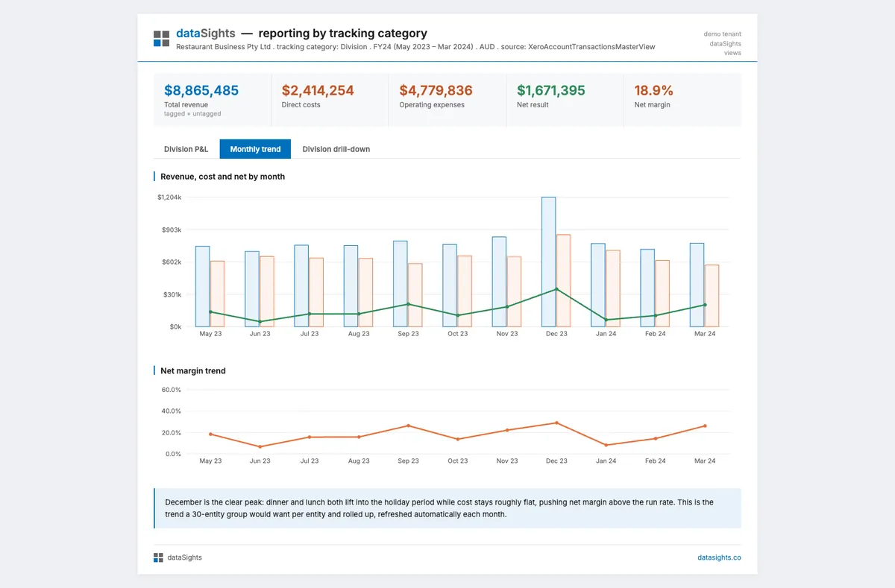Click the 'demo tenant' header text
Viewport: 895px width, 588px height.
click(x=723, y=34)
